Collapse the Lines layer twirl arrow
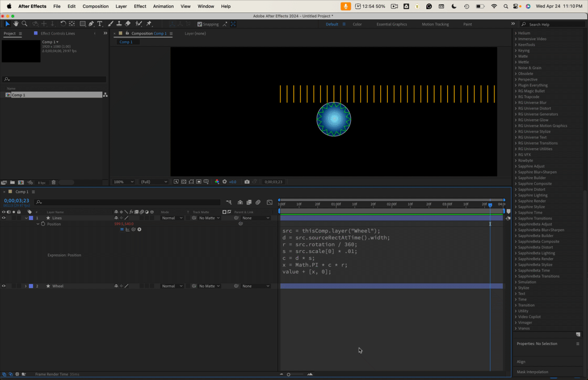588x380 pixels. tap(26, 218)
